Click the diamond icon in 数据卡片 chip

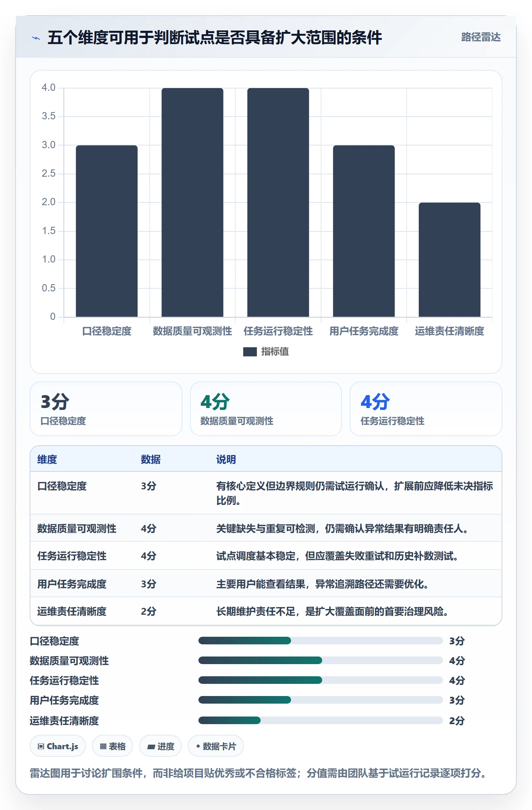[x=198, y=746]
